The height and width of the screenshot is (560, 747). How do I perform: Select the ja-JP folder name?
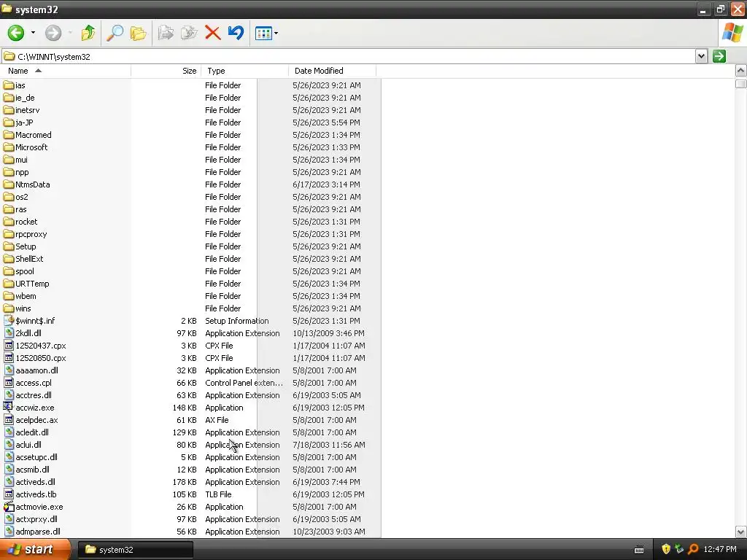(24, 122)
